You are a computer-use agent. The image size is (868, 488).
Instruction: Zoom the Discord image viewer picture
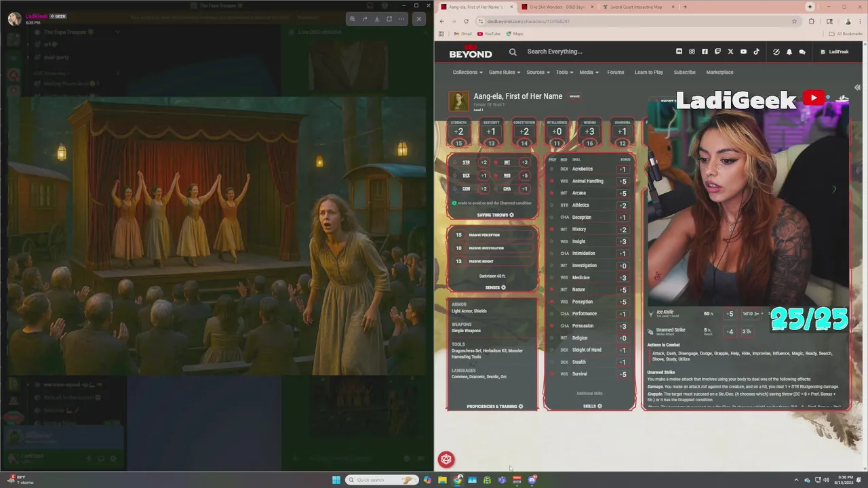click(352, 19)
